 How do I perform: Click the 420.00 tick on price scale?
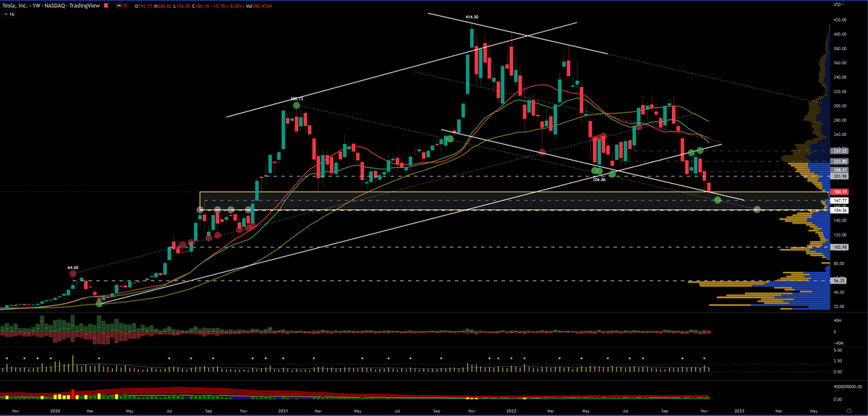click(840, 20)
